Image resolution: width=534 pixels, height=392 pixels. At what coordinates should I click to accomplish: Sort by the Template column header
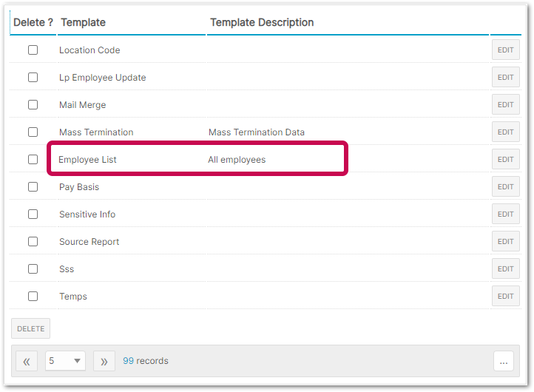83,22
